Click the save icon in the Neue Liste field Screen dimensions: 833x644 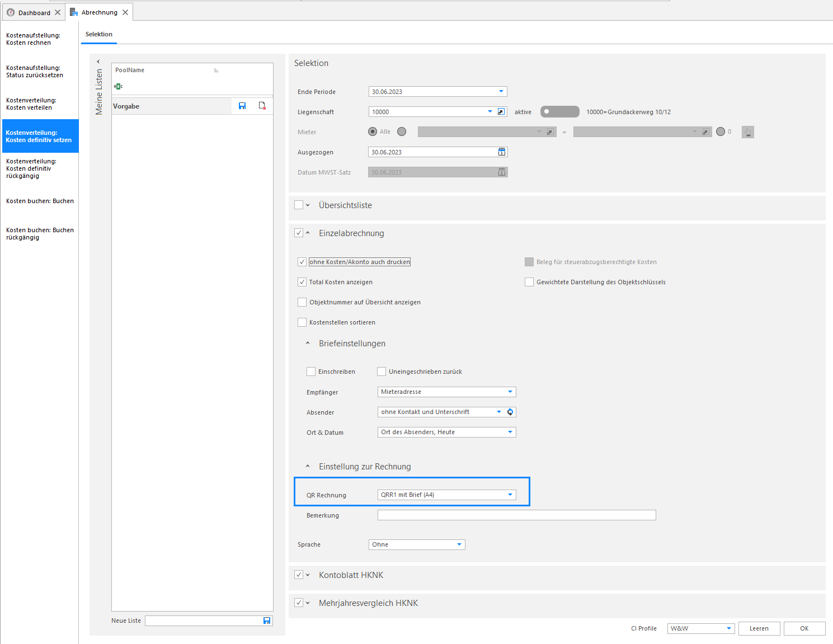[267, 621]
